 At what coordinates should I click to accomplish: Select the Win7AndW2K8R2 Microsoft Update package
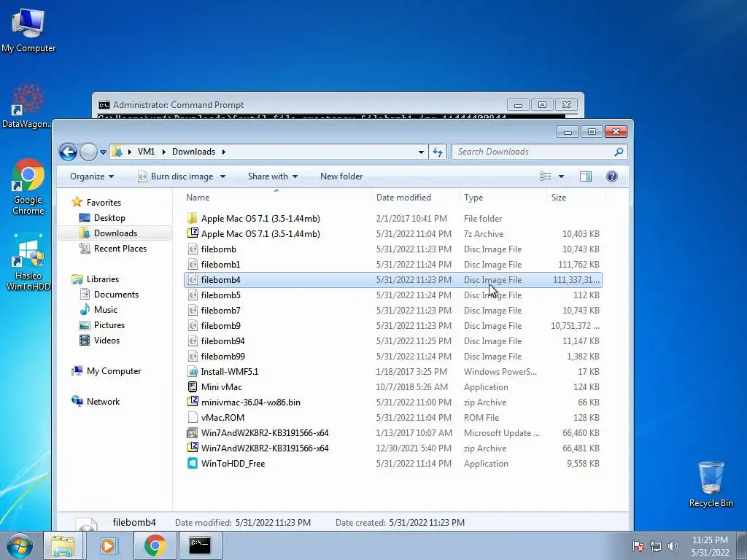(x=392, y=433)
